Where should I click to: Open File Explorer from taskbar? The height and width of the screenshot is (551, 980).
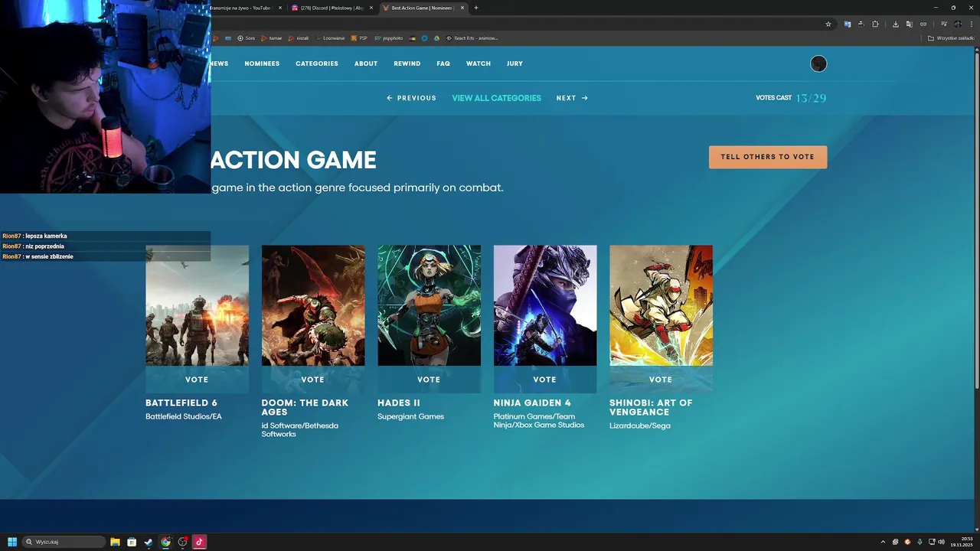pos(115,542)
